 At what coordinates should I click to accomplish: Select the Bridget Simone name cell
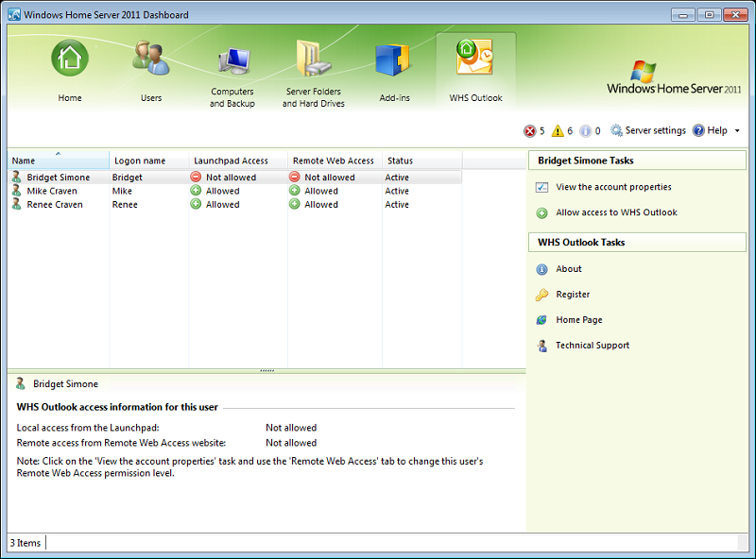(x=59, y=178)
